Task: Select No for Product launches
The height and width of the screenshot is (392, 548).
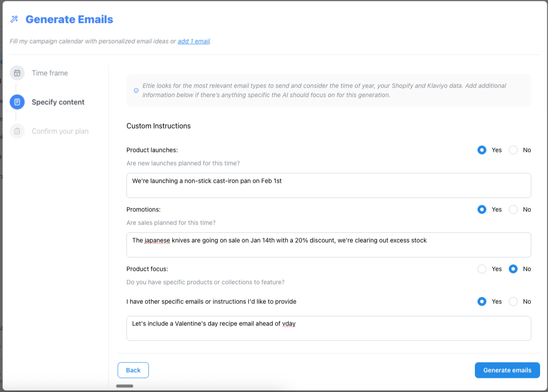Action: (513, 150)
